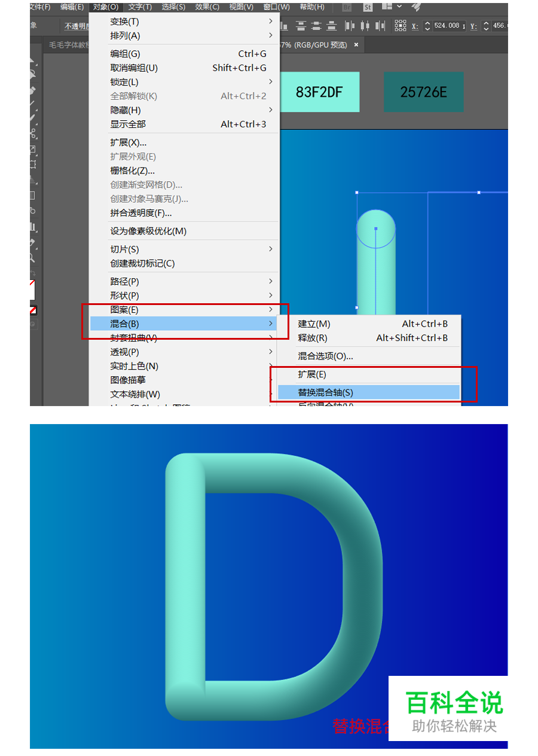Image resolution: width=538 pixels, height=756 pixels.
Task: Select the center reference point in the locator grid
Action: click(x=399, y=26)
